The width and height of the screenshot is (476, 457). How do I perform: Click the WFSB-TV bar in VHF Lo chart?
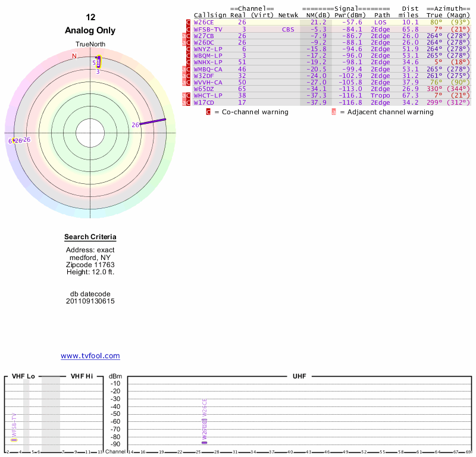[x=14, y=439]
